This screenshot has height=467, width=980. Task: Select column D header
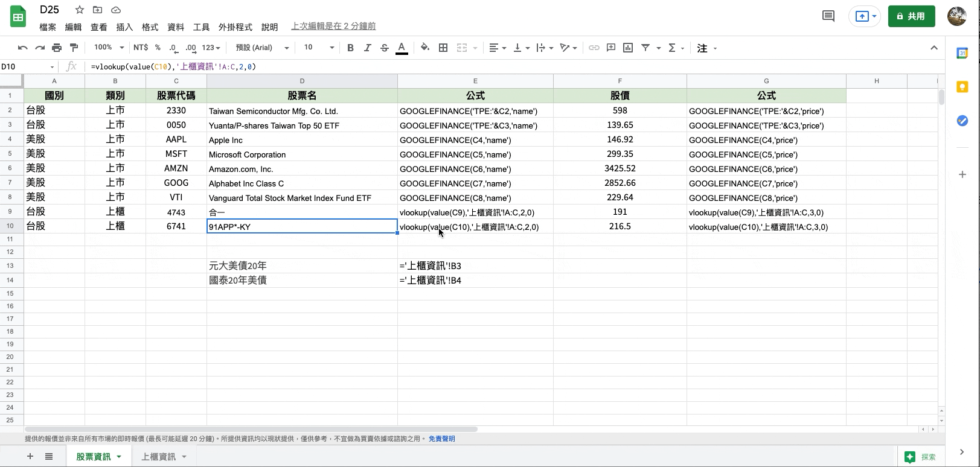point(302,81)
